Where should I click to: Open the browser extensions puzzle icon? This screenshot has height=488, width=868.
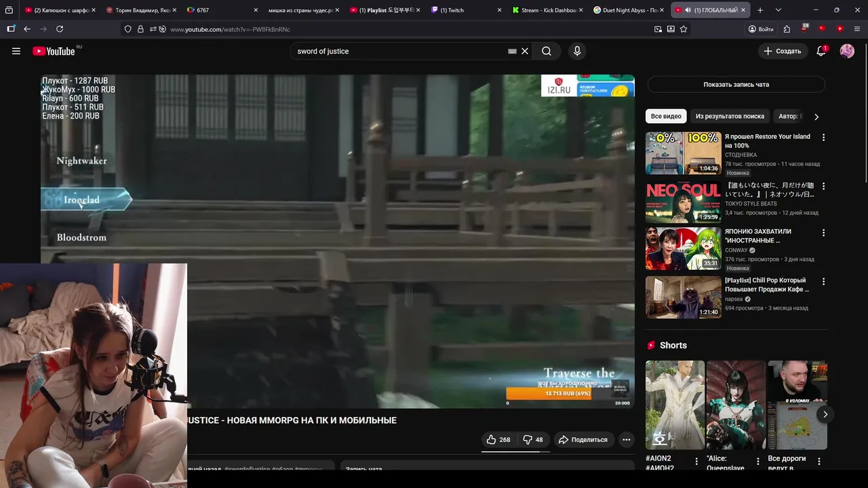787,29
